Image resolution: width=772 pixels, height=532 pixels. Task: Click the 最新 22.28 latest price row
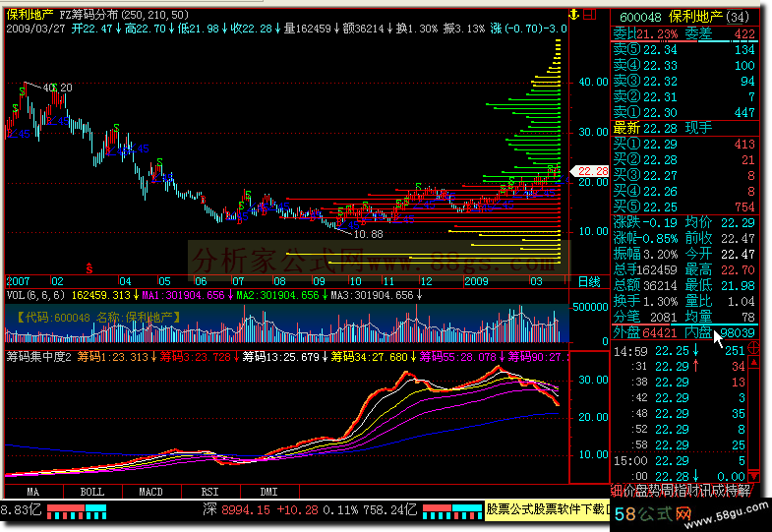pos(684,129)
